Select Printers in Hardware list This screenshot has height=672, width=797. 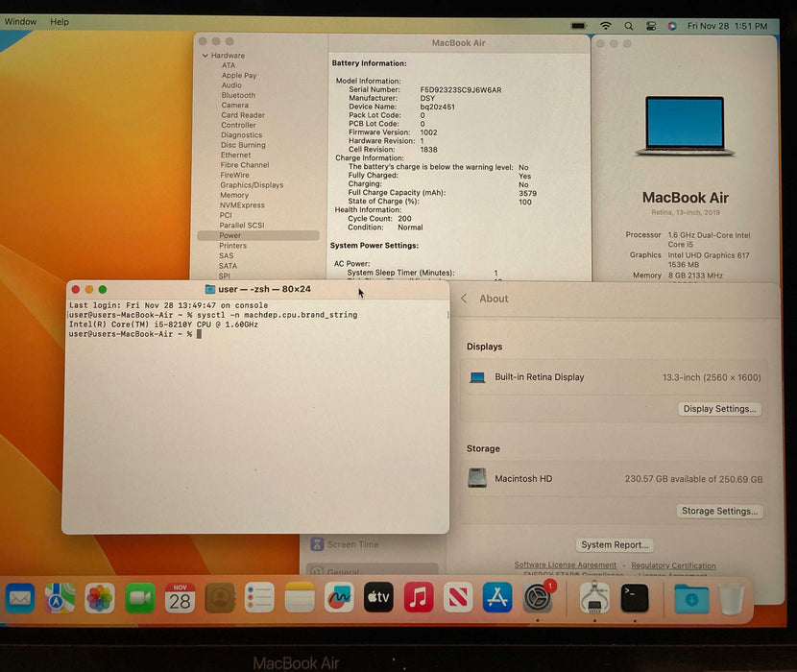click(x=232, y=246)
